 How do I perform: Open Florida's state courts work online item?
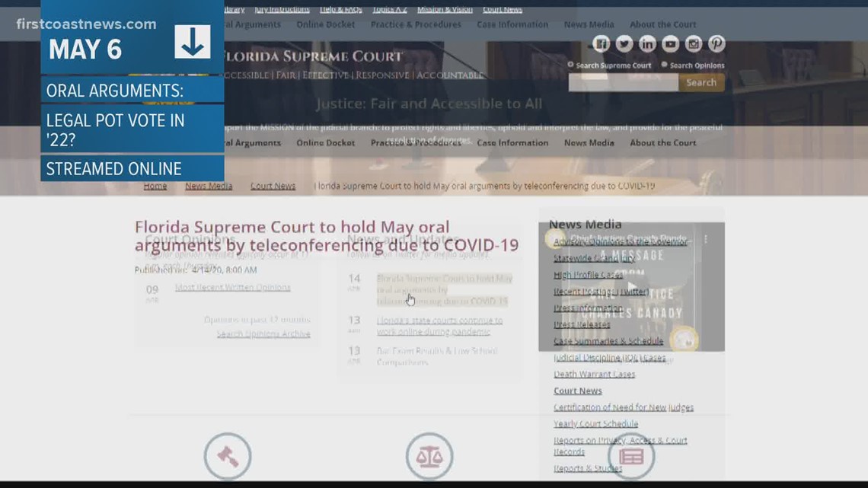coord(439,326)
